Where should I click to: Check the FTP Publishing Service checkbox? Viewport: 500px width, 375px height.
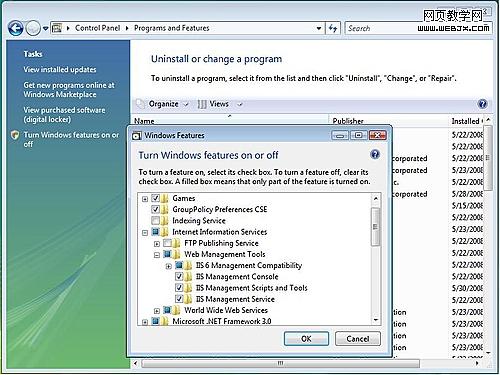[167, 243]
